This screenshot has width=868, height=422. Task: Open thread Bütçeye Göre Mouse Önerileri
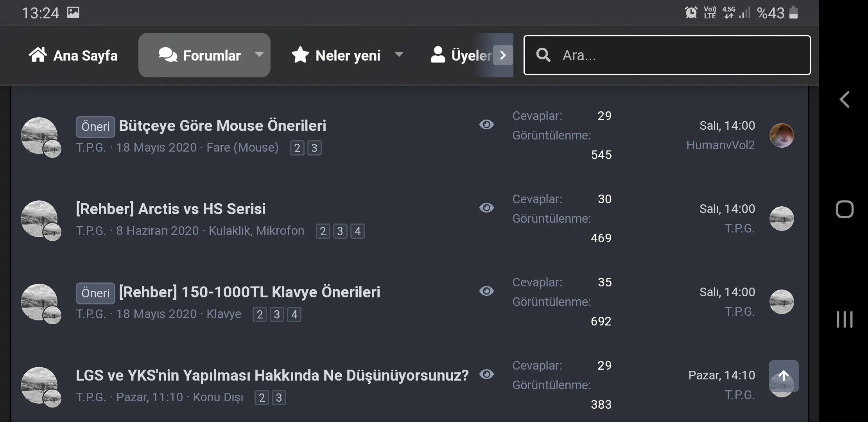[x=222, y=126]
